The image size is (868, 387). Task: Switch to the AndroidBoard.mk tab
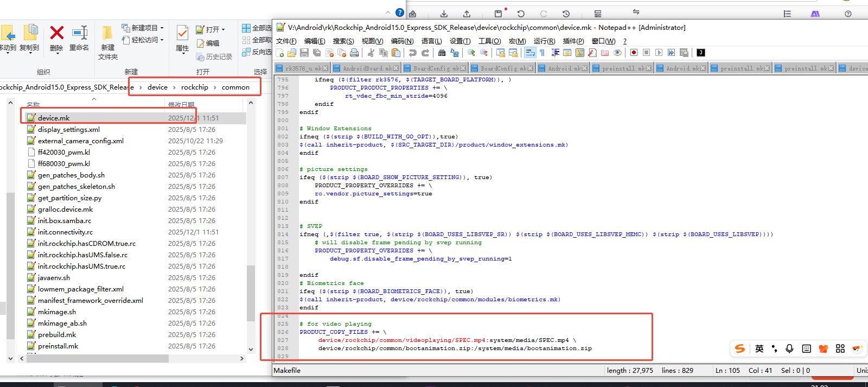[365, 68]
